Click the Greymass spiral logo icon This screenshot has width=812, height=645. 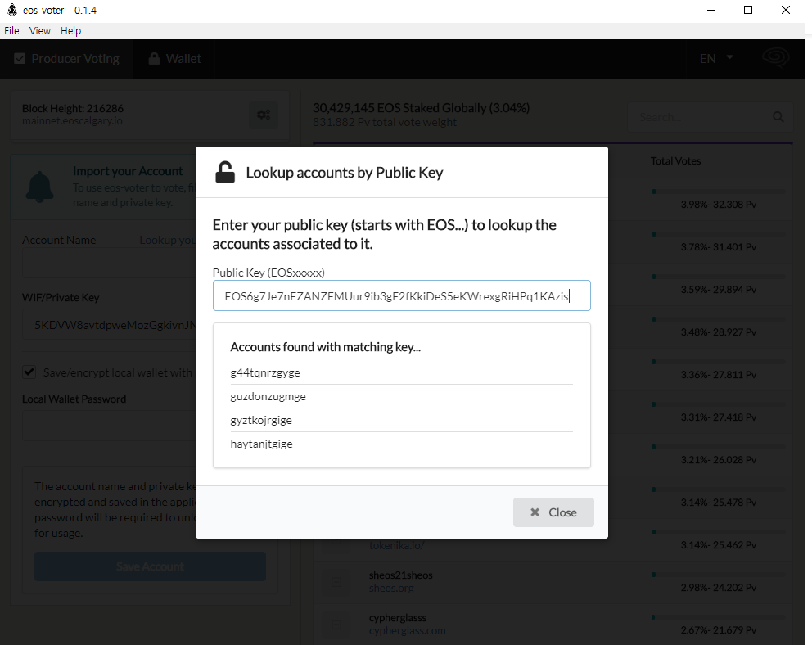click(776, 57)
